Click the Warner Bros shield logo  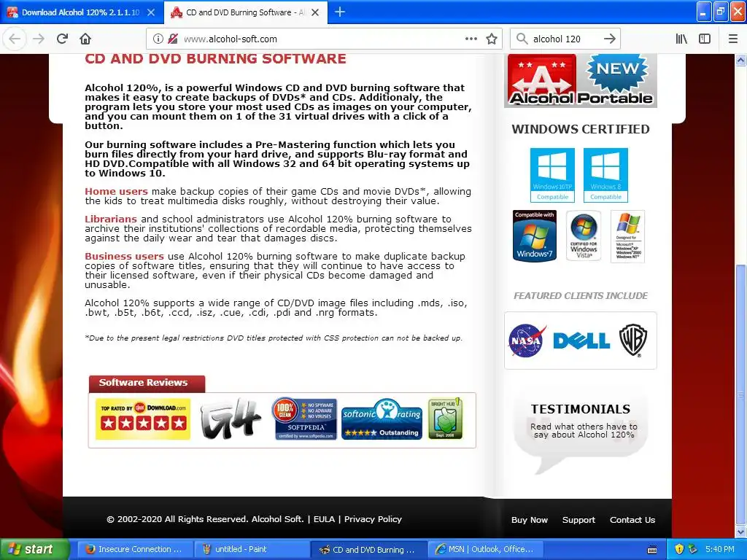[633, 340]
